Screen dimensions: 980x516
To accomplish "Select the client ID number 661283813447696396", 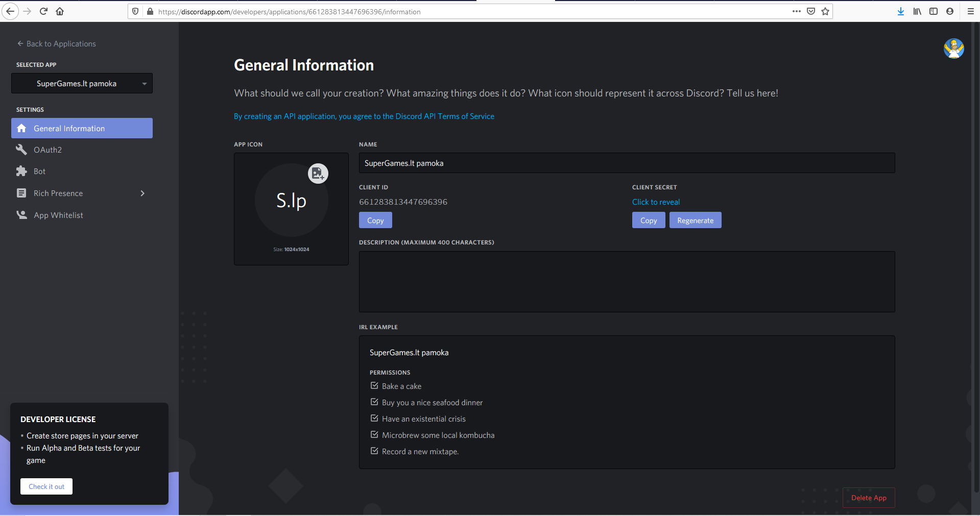I will coord(403,202).
